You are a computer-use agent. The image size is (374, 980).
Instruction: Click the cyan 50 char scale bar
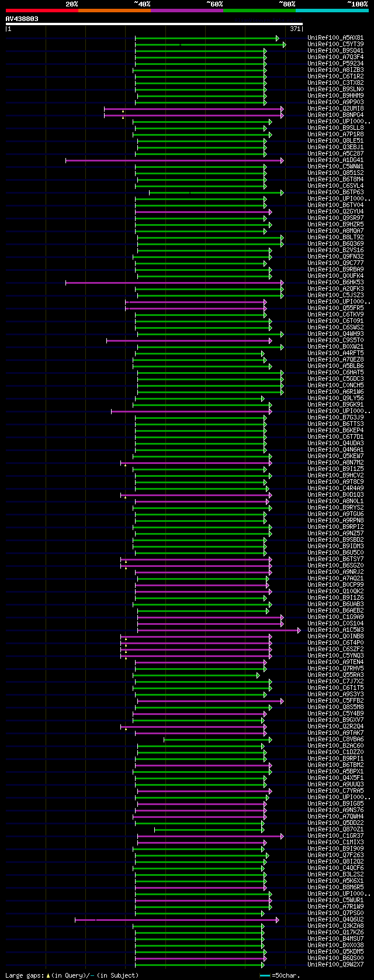pyautogui.click(x=265, y=975)
